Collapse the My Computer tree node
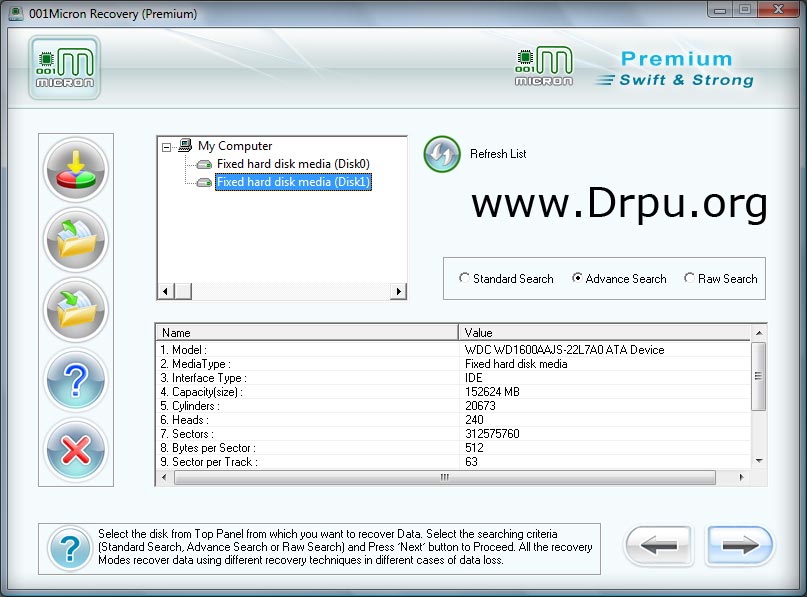Screen dimensions: 807x597 click(166, 147)
